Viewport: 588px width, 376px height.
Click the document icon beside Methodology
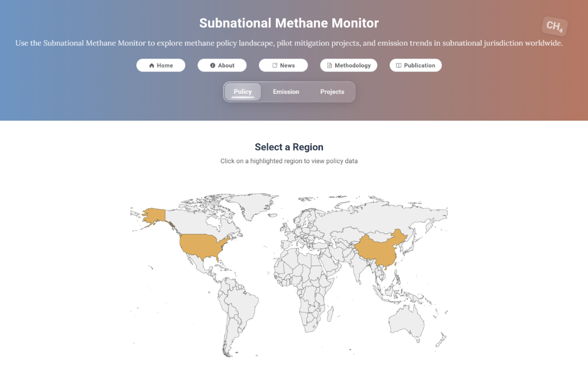pos(330,65)
